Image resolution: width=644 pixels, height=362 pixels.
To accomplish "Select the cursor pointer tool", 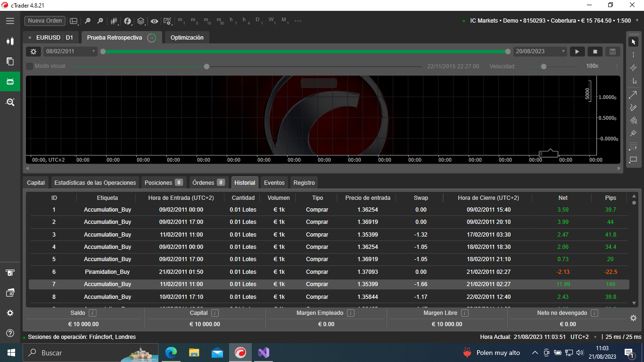I will coord(633,42).
